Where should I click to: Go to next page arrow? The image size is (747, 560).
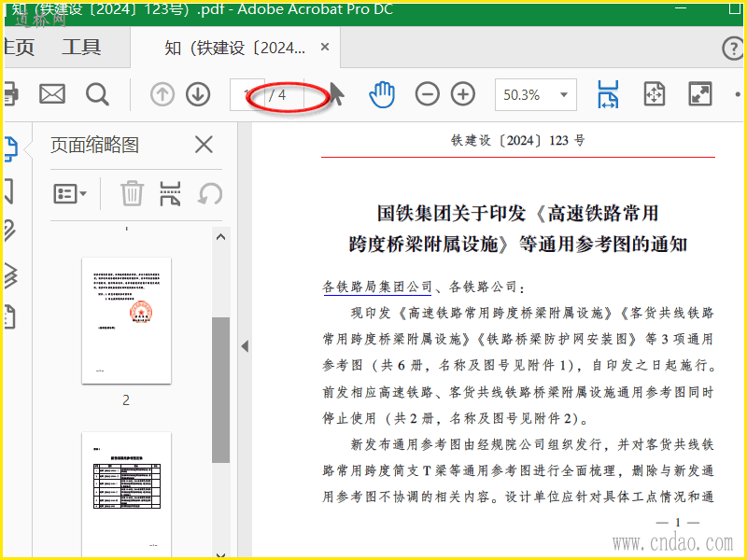click(198, 94)
